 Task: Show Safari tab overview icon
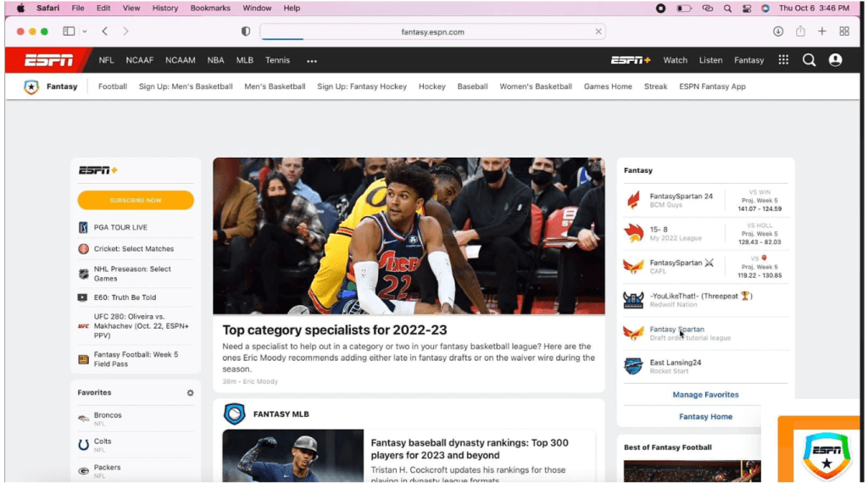coord(844,31)
